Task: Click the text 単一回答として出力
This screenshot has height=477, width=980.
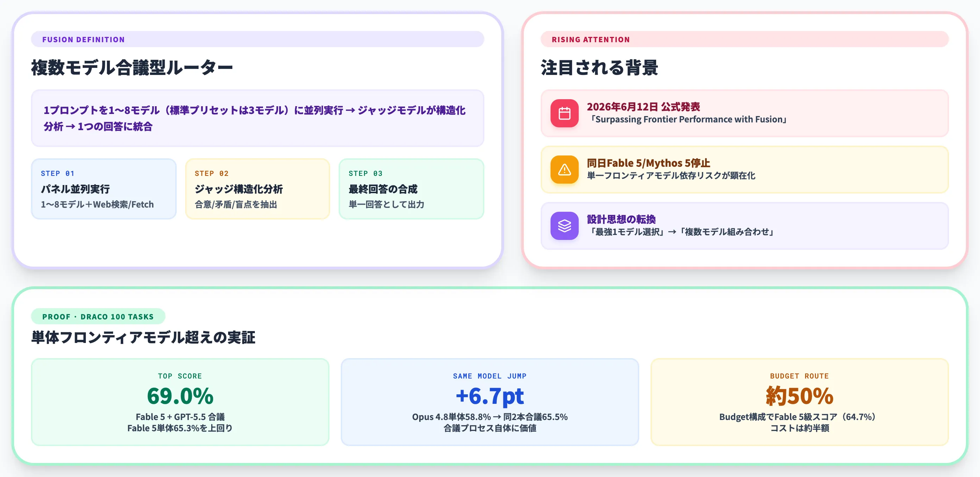Action: point(387,204)
